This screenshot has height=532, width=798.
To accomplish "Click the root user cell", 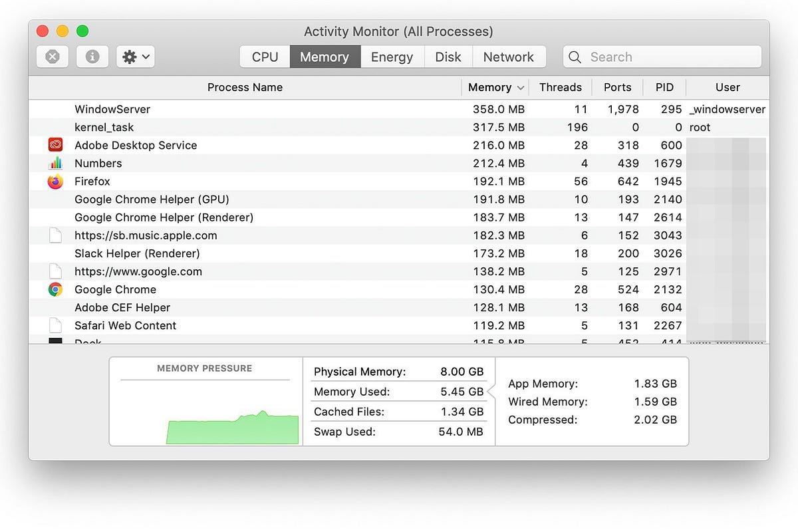I will tap(700, 127).
